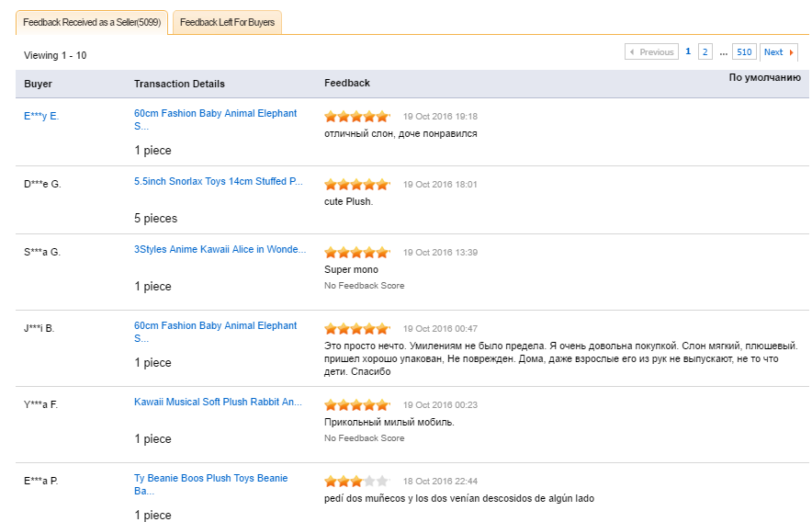The image size is (812, 522).
Task: Click star rating on D***e G. review
Action: click(x=357, y=185)
